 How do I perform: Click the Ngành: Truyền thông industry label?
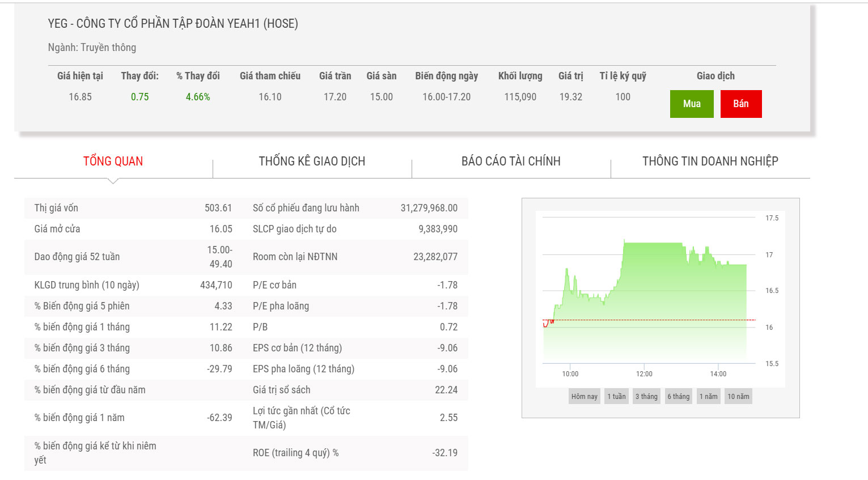[92, 48]
